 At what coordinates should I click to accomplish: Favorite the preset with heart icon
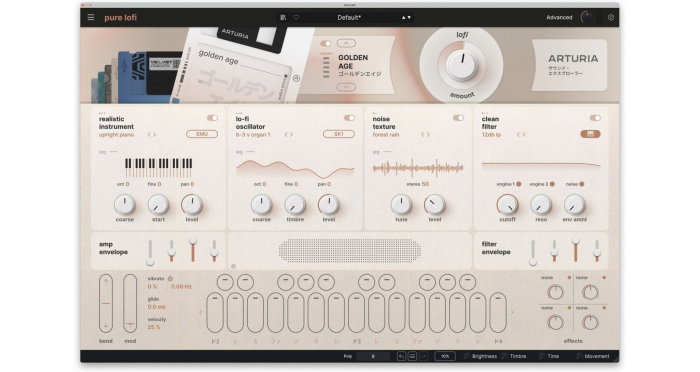click(x=296, y=17)
